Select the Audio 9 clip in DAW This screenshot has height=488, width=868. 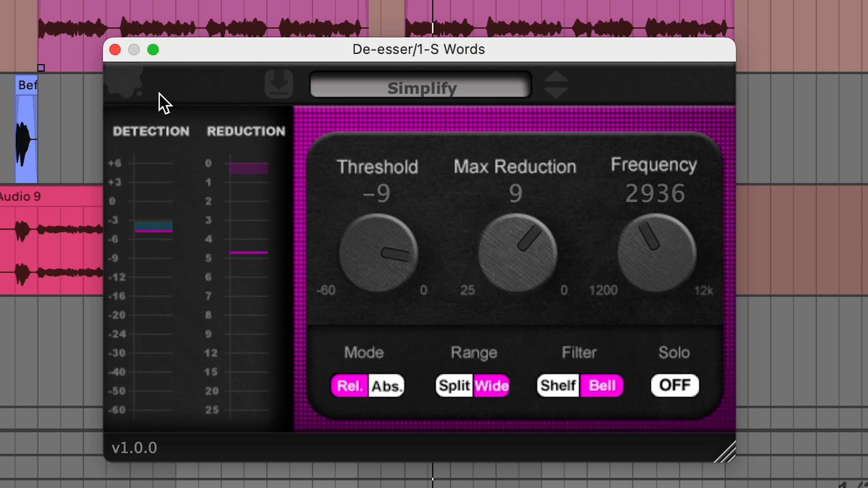(52, 240)
